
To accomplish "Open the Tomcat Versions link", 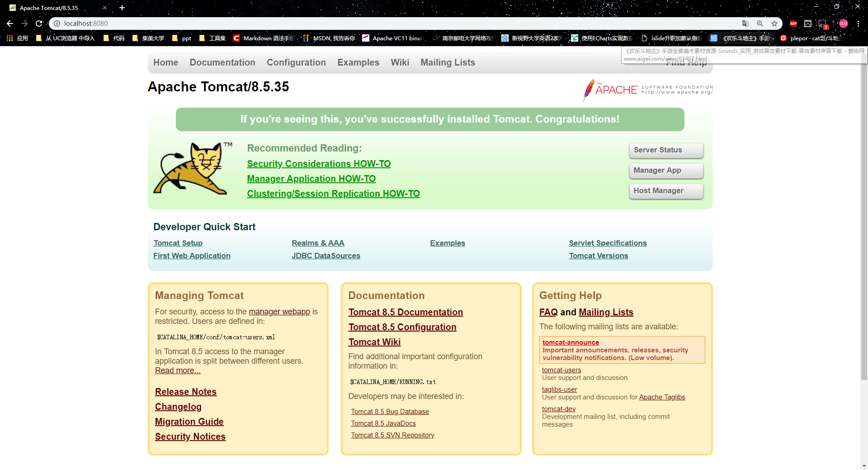I will point(598,256).
